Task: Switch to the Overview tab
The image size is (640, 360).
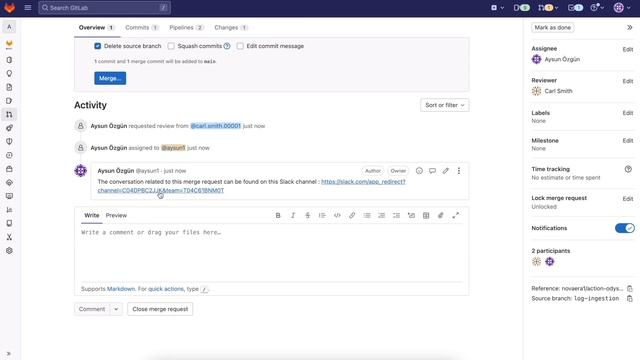Action: 96,27
